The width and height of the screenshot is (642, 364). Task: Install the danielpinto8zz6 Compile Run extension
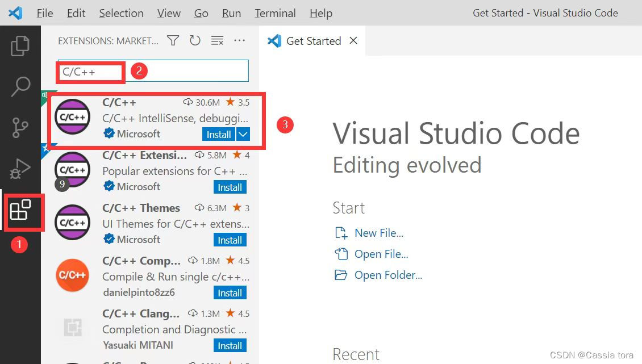230,293
